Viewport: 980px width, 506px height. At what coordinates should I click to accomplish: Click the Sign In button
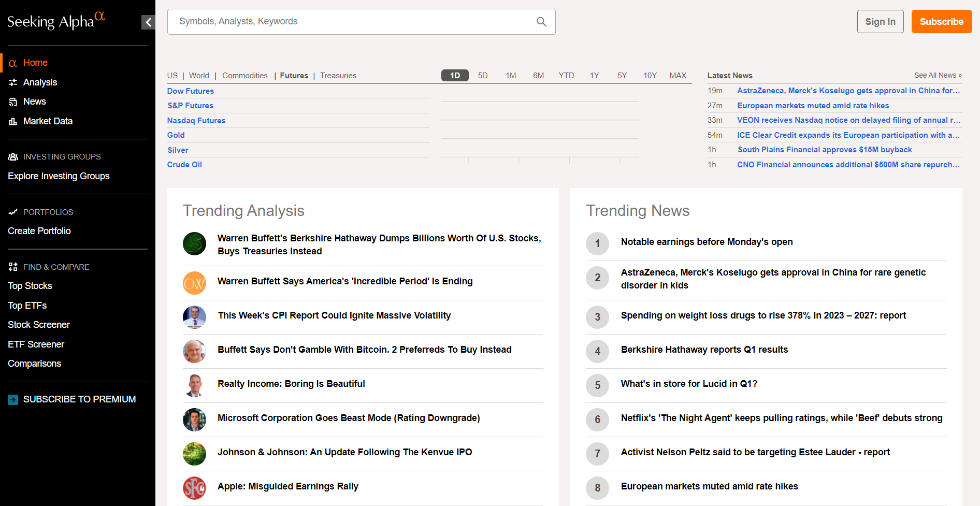[x=880, y=22]
